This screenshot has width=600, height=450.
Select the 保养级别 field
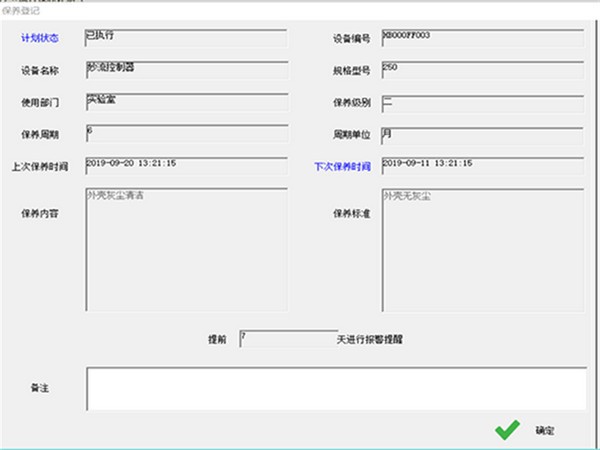click(x=481, y=102)
